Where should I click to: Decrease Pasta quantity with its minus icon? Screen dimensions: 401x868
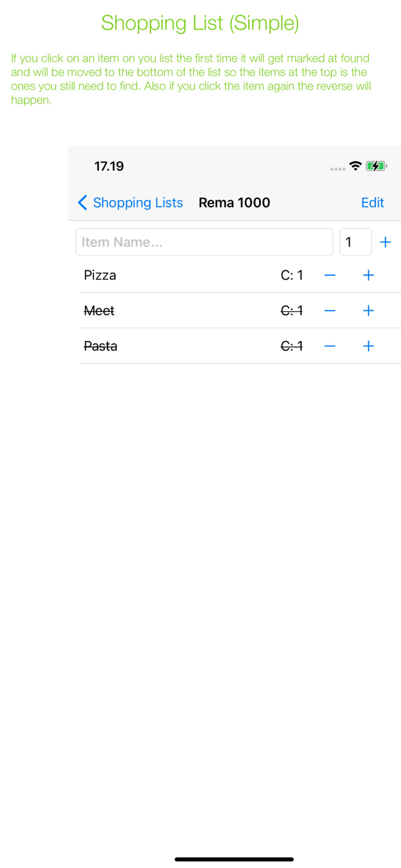tap(329, 345)
